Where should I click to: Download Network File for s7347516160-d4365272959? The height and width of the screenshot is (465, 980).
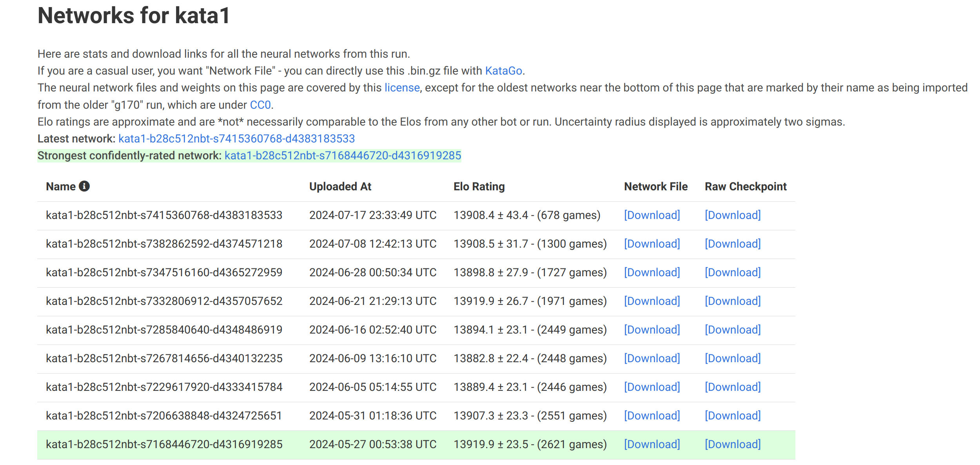(x=652, y=272)
